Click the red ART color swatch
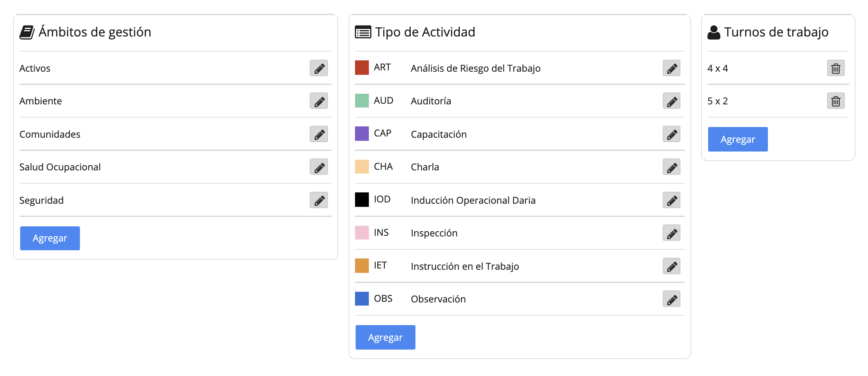 (x=362, y=68)
